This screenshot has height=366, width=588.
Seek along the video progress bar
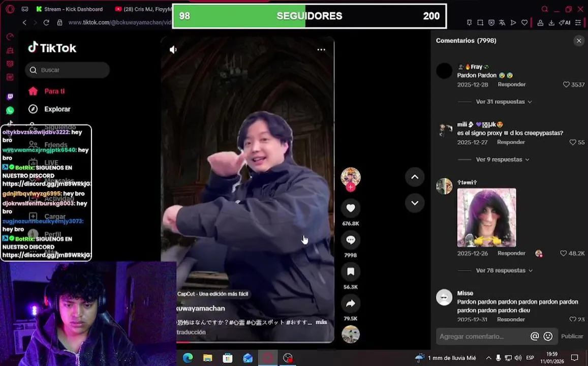pos(255,342)
